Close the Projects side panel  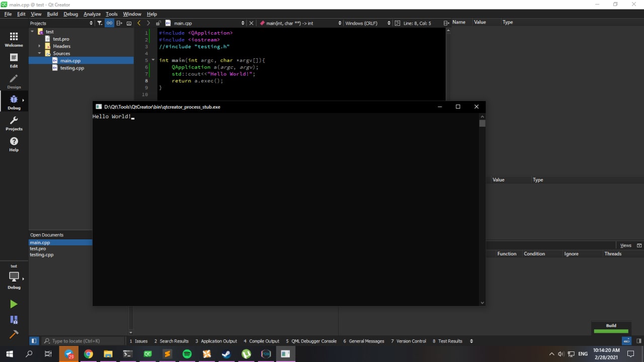click(x=129, y=23)
